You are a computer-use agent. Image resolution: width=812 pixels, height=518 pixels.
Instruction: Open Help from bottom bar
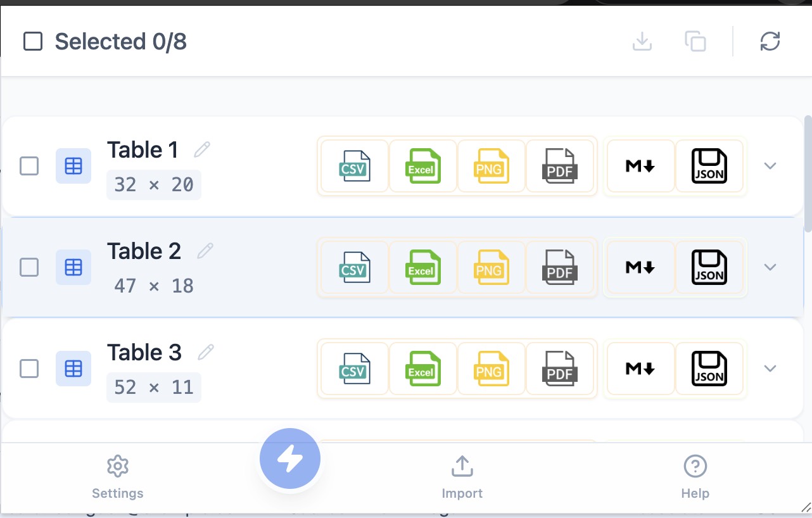pos(695,476)
